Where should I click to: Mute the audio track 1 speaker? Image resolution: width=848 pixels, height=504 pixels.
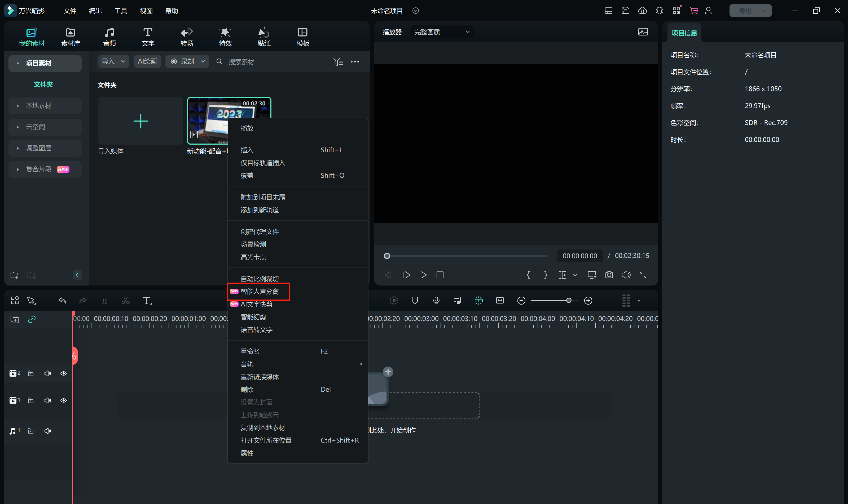point(48,431)
